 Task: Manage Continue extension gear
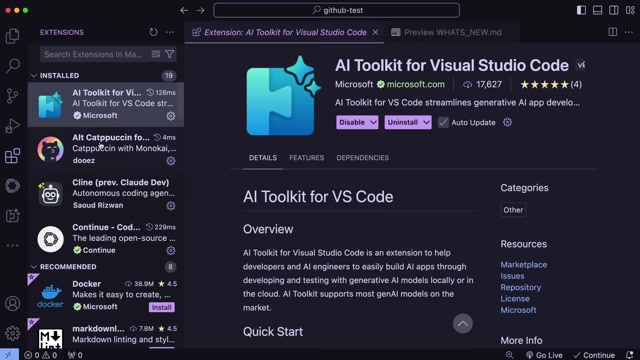coord(171,251)
